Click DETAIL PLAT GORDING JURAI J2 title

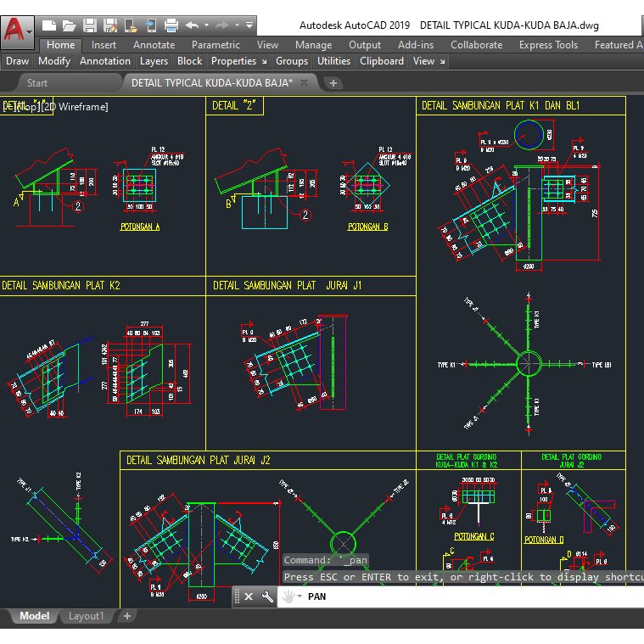(x=571, y=461)
